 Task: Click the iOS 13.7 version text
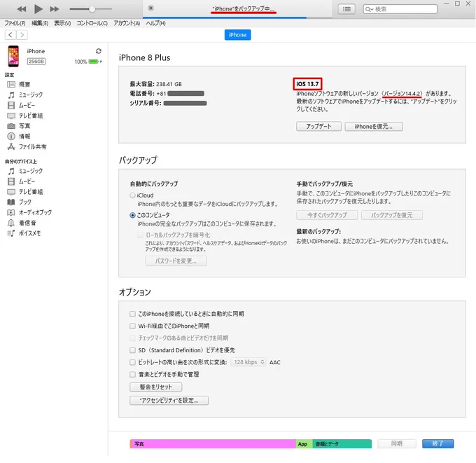coord(307,84)
